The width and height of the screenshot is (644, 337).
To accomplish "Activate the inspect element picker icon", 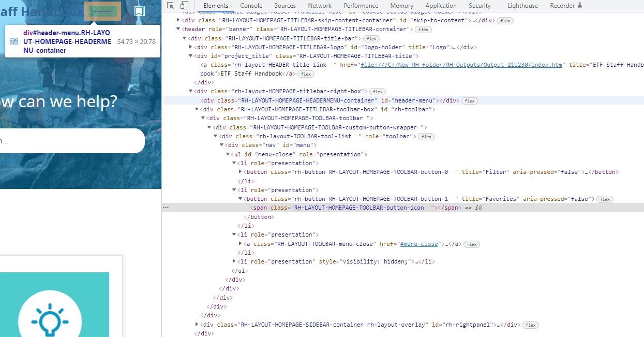I will 171,6.
